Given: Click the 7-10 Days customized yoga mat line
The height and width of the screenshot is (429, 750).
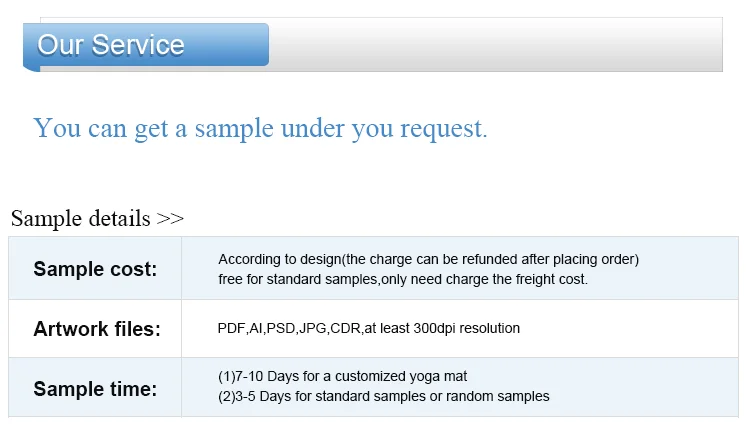Looking at the screenshot, I should tap(342, 376).
